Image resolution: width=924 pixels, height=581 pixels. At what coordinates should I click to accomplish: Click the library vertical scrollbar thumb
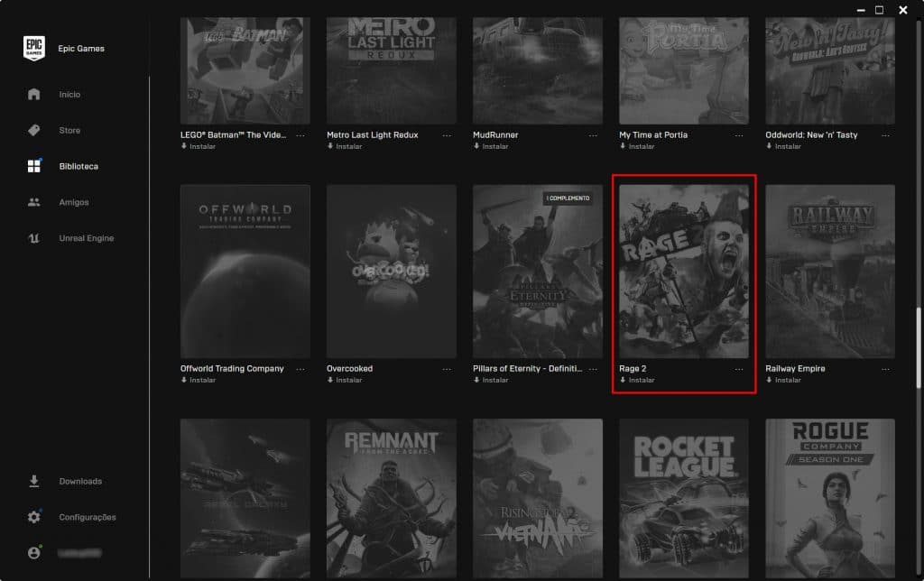(918, 347)
